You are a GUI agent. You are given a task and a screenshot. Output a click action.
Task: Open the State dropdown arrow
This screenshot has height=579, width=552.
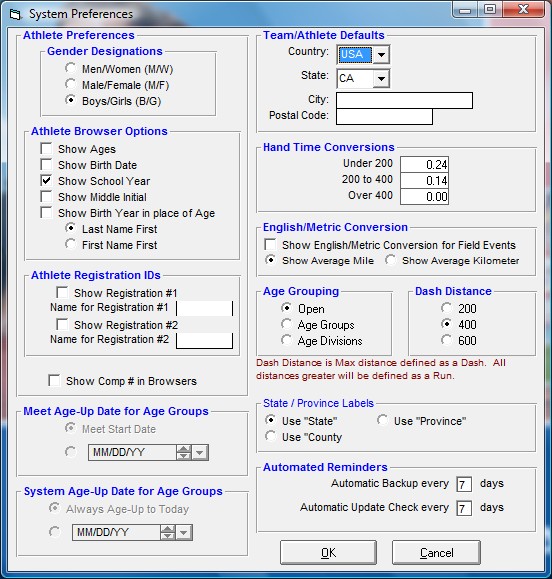click(x=381, y=79)
